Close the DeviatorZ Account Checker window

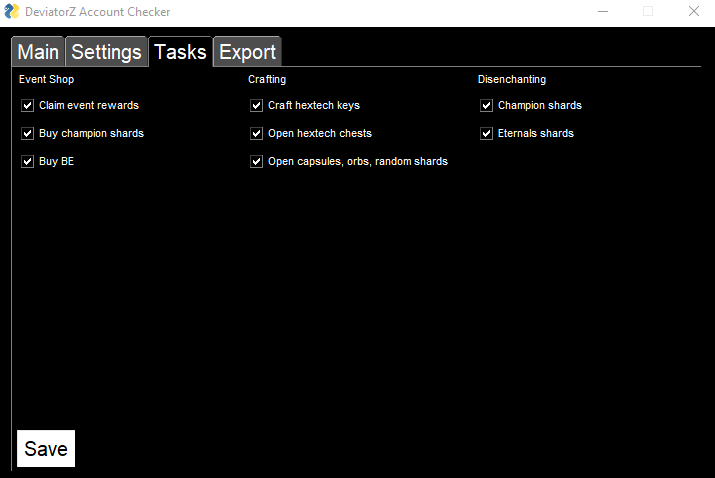pos(694,11)
